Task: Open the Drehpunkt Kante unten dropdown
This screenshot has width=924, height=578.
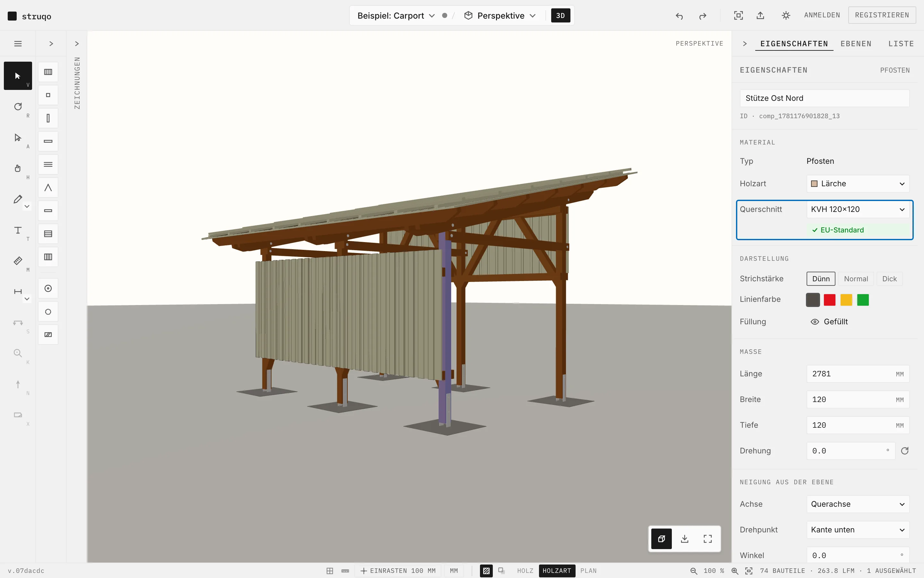Action: tap(858, 530)
